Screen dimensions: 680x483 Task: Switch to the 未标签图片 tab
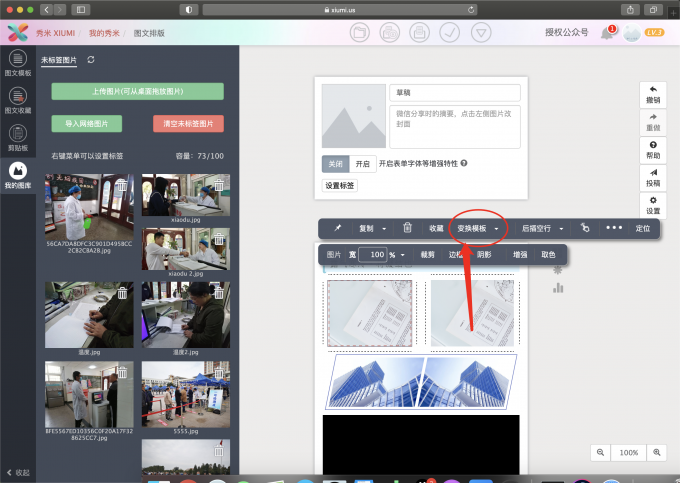click(x=59, y=60)
